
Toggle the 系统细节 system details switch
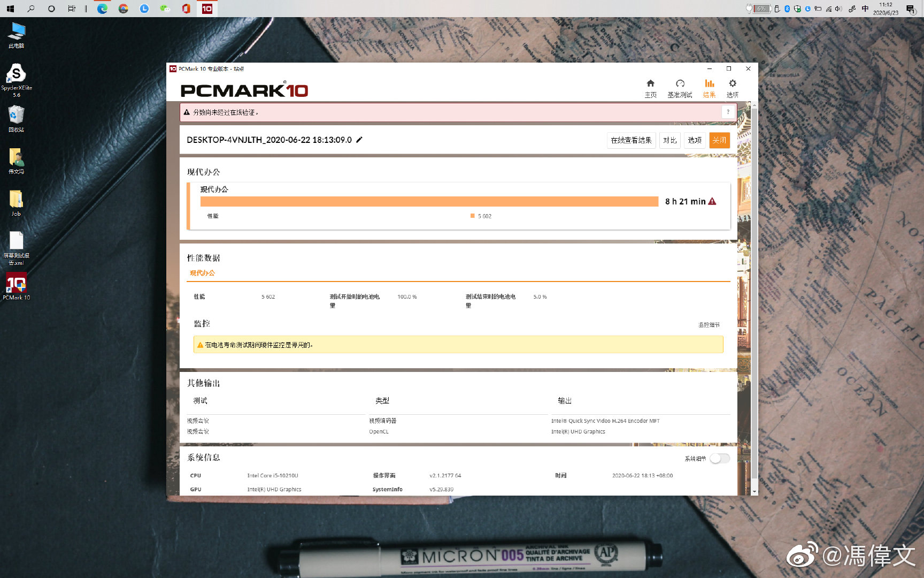point(719,459)
